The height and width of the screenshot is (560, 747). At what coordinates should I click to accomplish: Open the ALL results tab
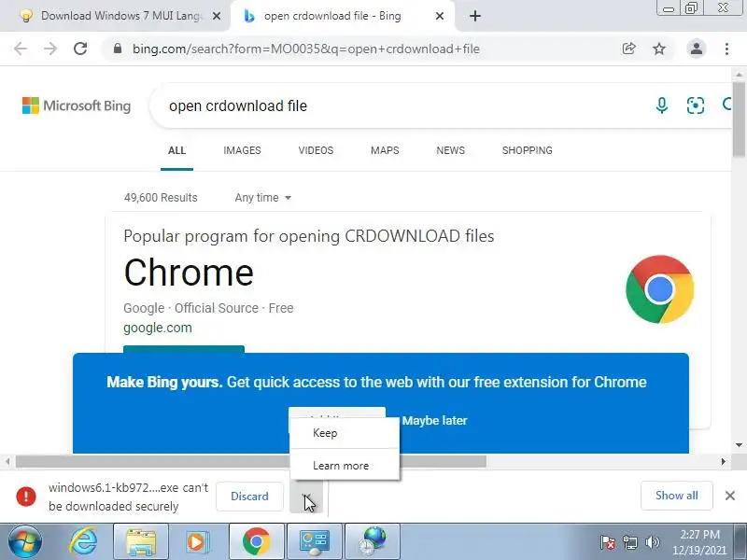click(x=176, y=150)
